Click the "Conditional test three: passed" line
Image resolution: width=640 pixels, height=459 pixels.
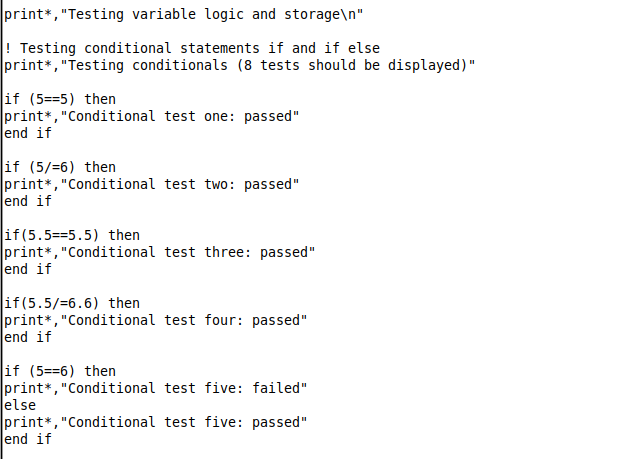pos(160,252)
